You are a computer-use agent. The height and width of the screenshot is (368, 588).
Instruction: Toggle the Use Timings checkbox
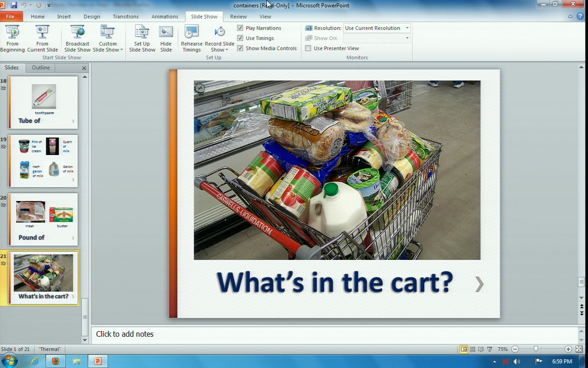pos(240,38)
